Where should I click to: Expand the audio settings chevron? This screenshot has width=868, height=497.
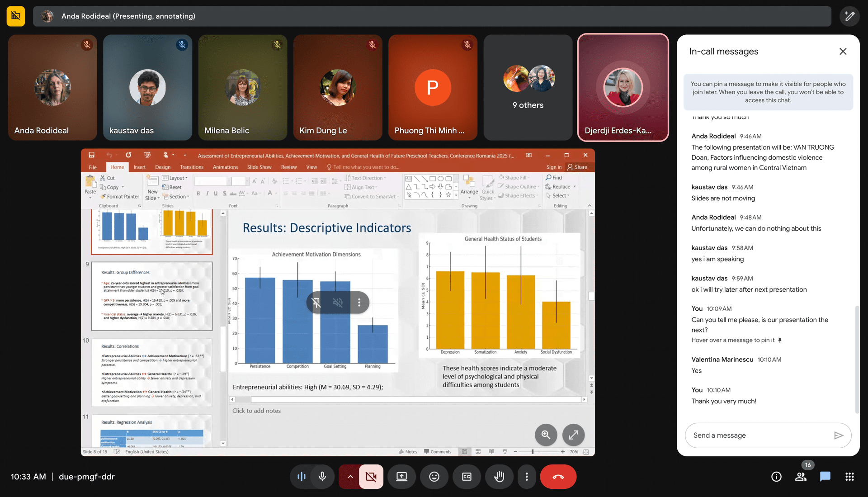pos(350,477)
